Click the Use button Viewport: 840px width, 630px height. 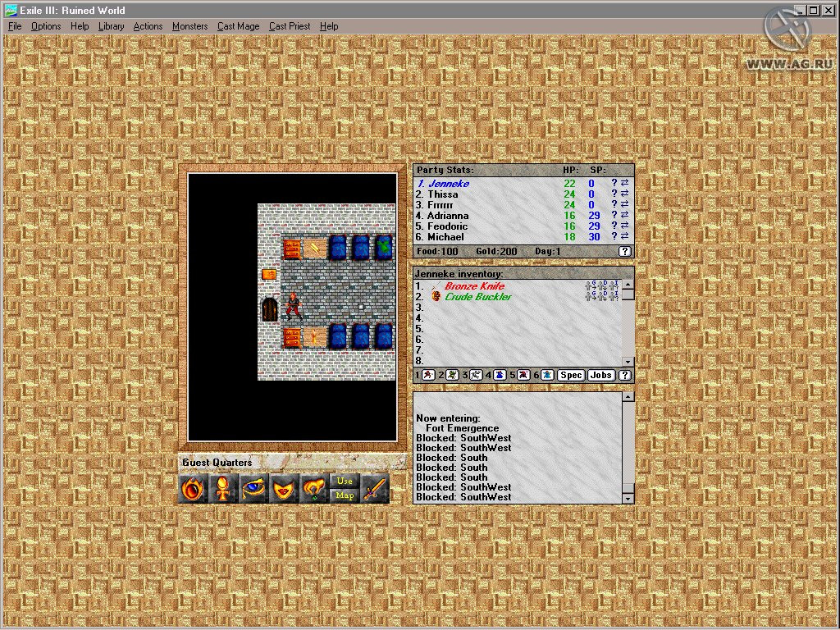(x=345, y=481)
